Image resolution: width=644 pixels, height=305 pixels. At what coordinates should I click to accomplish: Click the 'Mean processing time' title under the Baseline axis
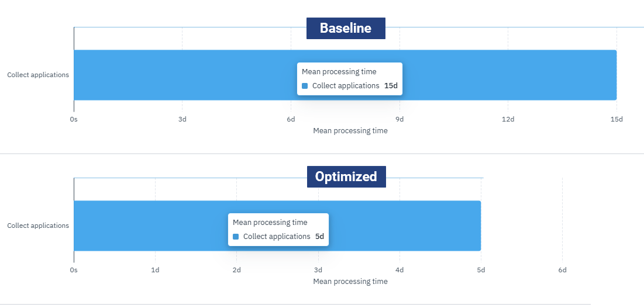350,131
